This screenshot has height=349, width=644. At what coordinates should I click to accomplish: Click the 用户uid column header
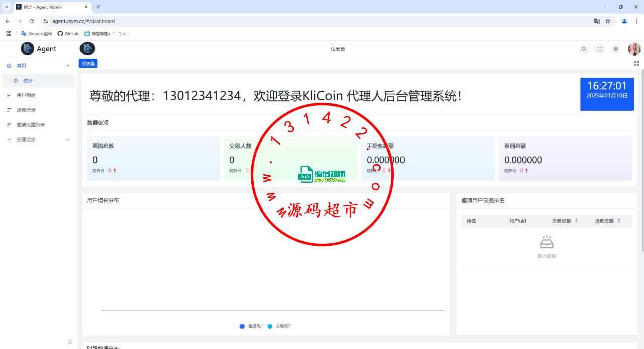coord(518,221)
